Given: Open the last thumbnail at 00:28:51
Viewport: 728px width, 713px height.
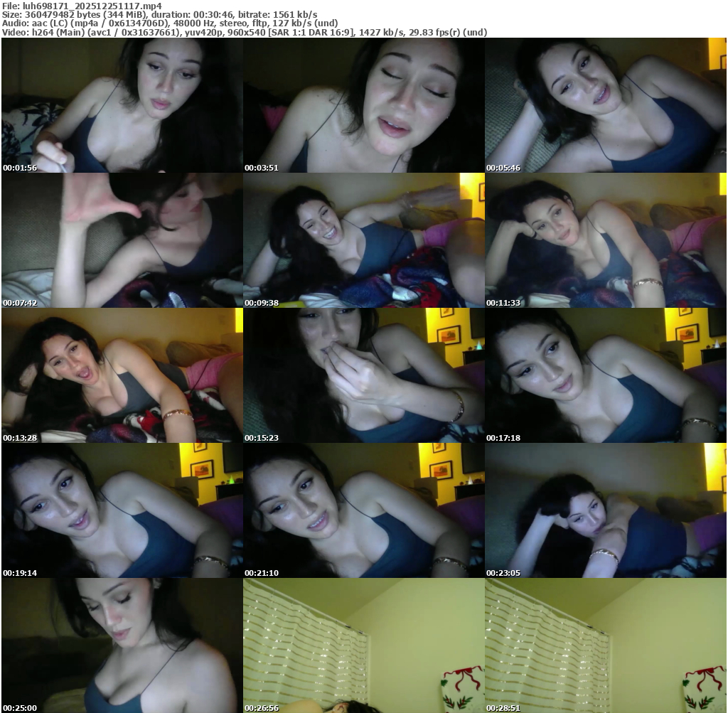Looking at the screenshot, I should (x=606, y=645).
